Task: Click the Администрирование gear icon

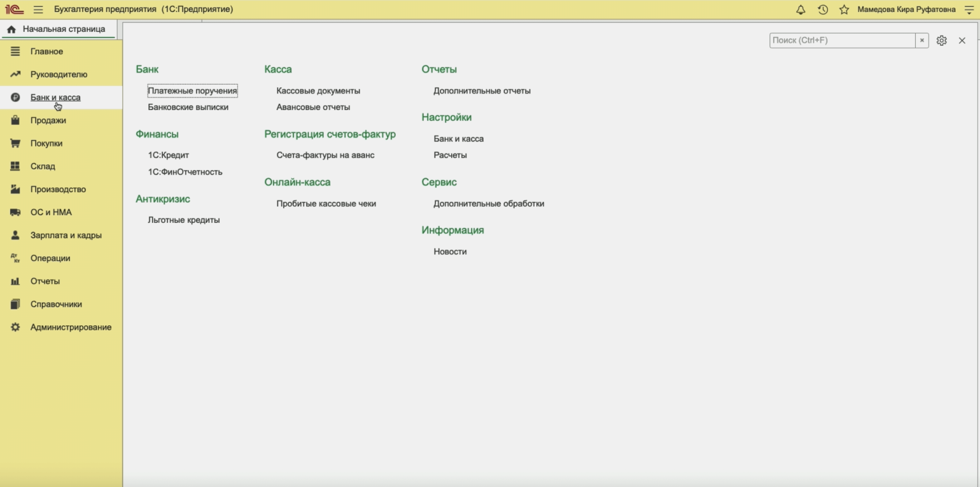Action: pyautogui.click(x=15, y=327)
